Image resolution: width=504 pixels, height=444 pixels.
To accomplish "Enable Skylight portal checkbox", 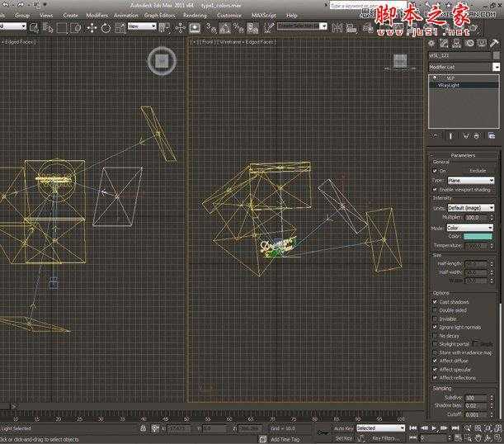I will tap(435, 344).
